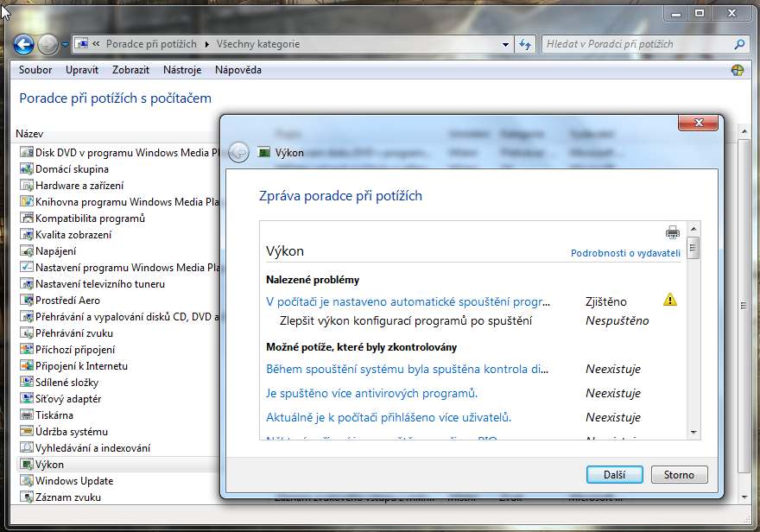The image size is (760, 532).
Task: Select the Přehrávání zvuku icon
Action: coord(27,333)
